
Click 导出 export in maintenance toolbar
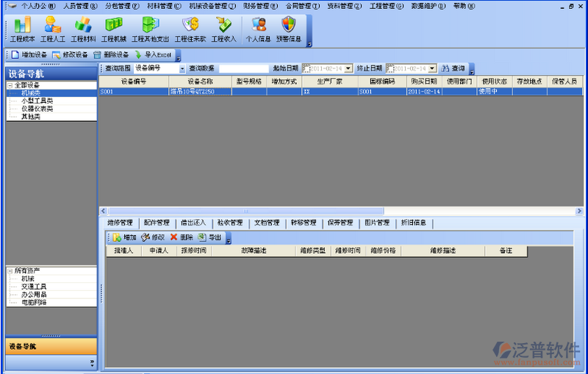click(x=209, y=237)
